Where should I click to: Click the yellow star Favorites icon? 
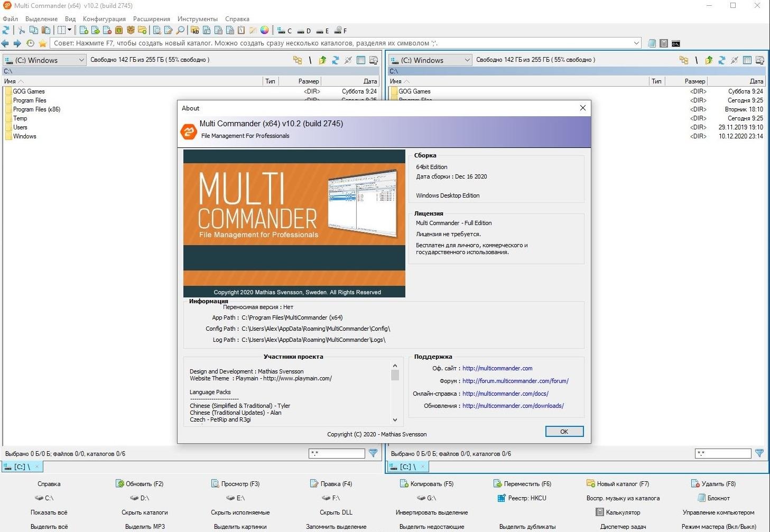click(43, 43)
